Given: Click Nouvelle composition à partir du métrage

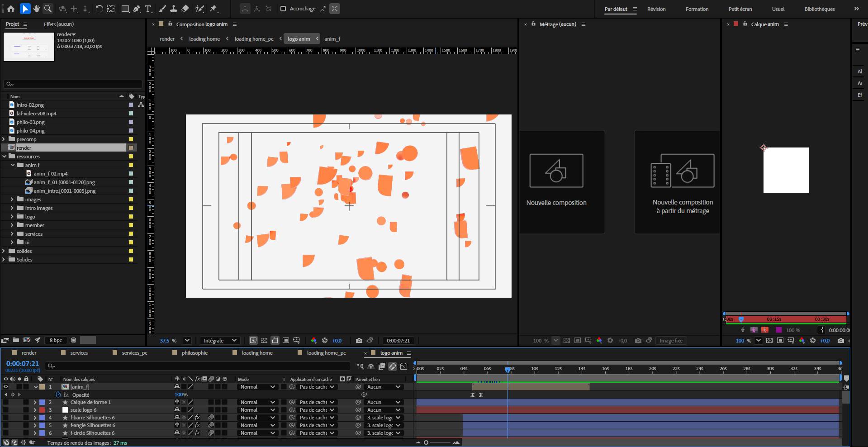Looking at the screenshot, I should click(683, 182).
